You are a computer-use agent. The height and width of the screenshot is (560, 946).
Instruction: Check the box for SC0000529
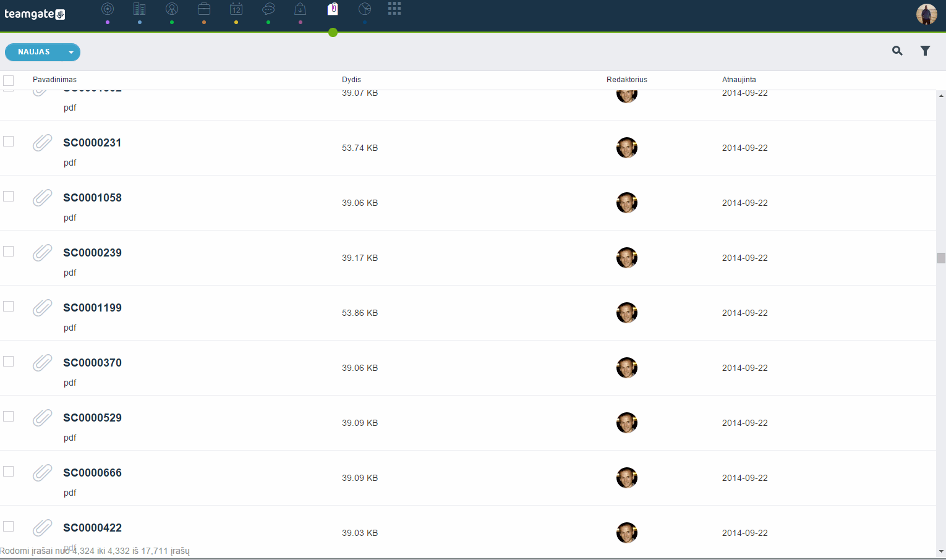(8, 416)
